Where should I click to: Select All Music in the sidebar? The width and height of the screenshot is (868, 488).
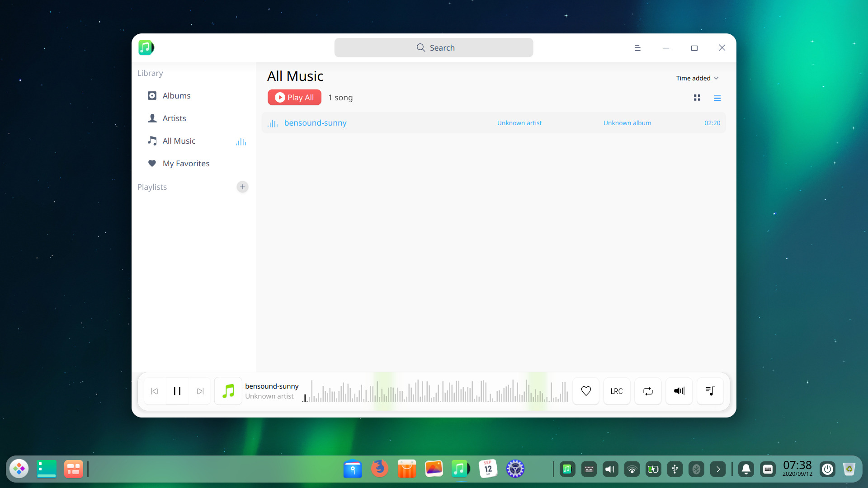click(179, 141)
